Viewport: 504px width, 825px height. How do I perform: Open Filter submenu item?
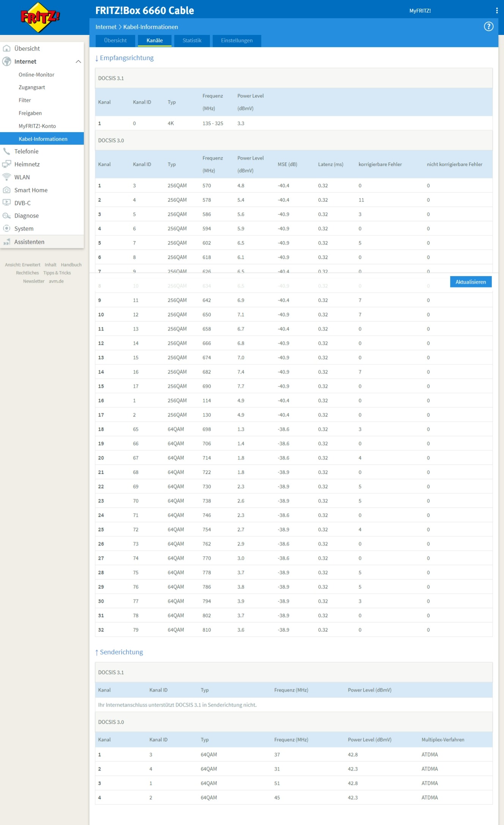pyautogui.click(x=25, y=100)
